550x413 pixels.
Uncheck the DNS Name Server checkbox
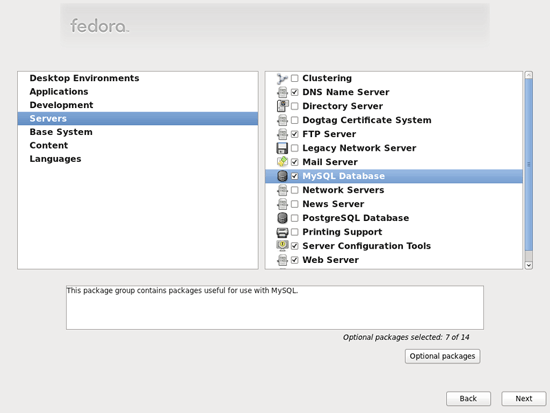pos(295,92)
